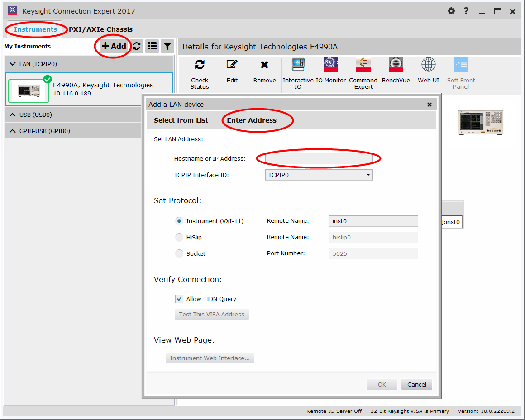Image resolution: width=525 pixels, height=420 pixels.
Task: Click the Port Number 5025 field
Action: [373, 253]
